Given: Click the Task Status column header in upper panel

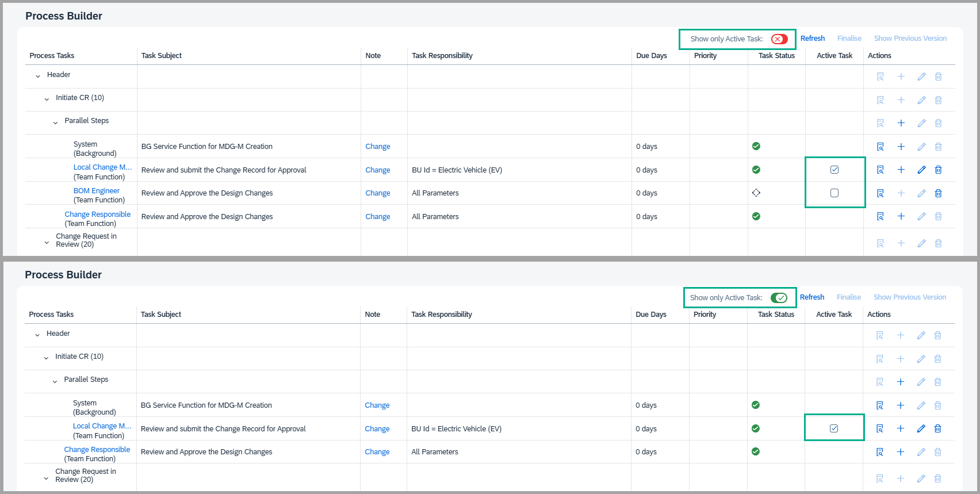Looking at the screenshot, I should coord(776,56).
